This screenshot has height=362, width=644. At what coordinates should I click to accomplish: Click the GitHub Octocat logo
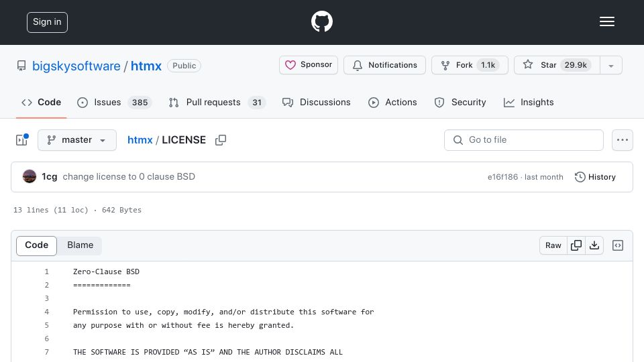click(321, 21)
